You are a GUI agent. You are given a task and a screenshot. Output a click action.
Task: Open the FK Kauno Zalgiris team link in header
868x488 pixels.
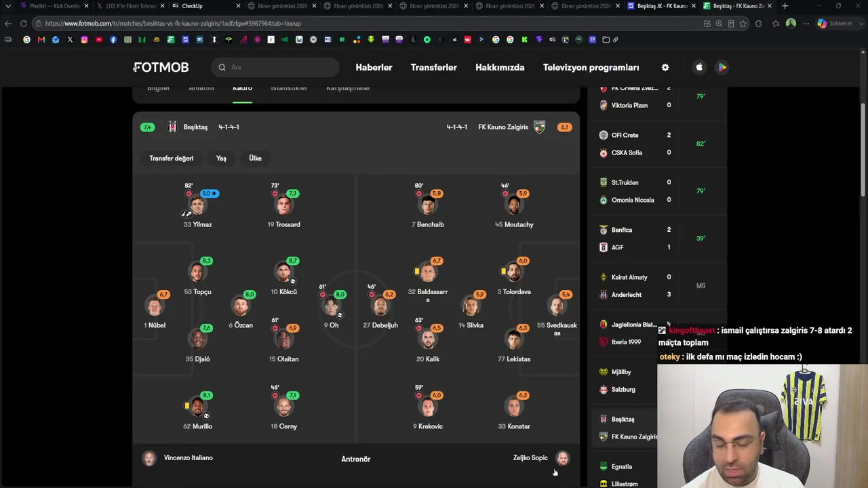click(x=503, y=127)
